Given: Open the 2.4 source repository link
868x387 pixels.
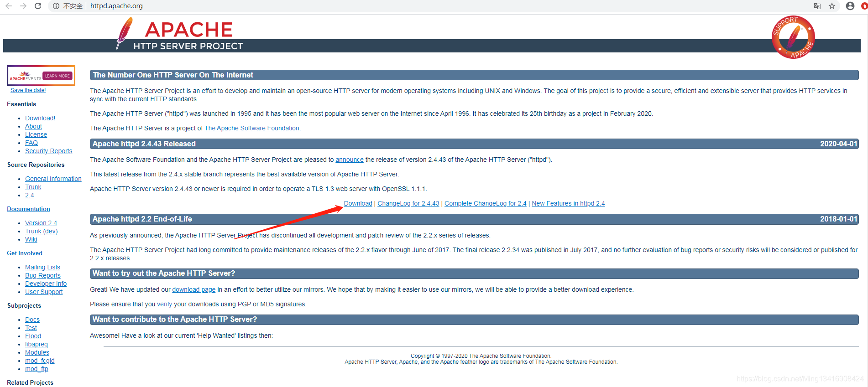Looking at the screenshot, I should pos(30,195).
